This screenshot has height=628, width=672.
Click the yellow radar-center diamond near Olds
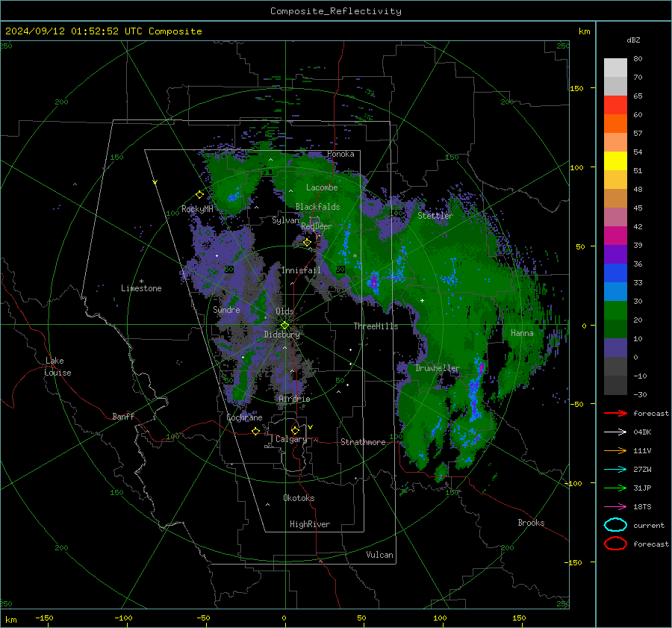tap(284, 326)
